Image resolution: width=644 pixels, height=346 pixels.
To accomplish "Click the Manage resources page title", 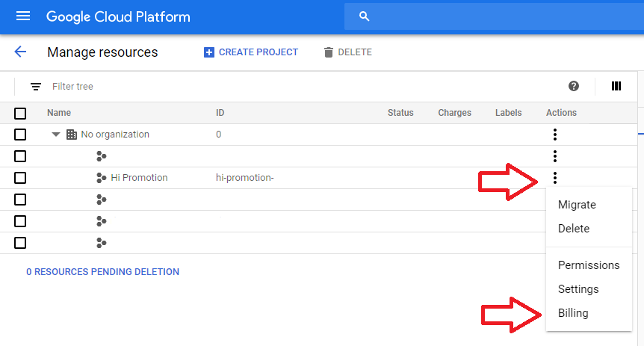I will click(x=102, y=52).
